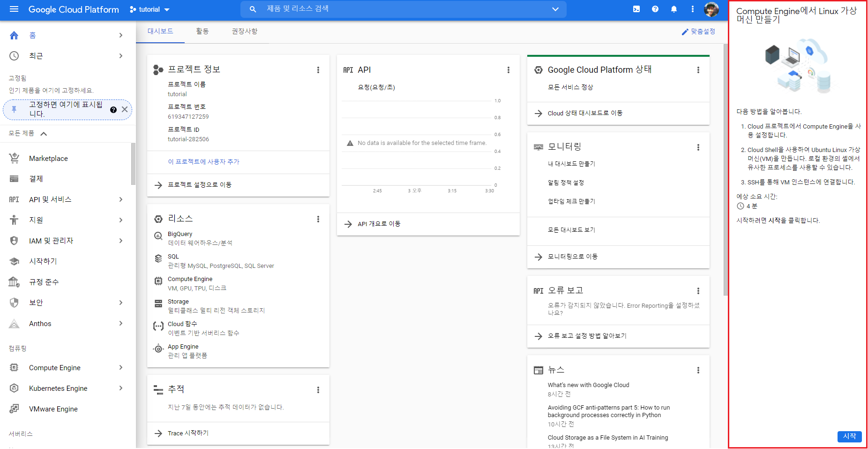Open the tutorial project selector dropdown

coord(150,9)
